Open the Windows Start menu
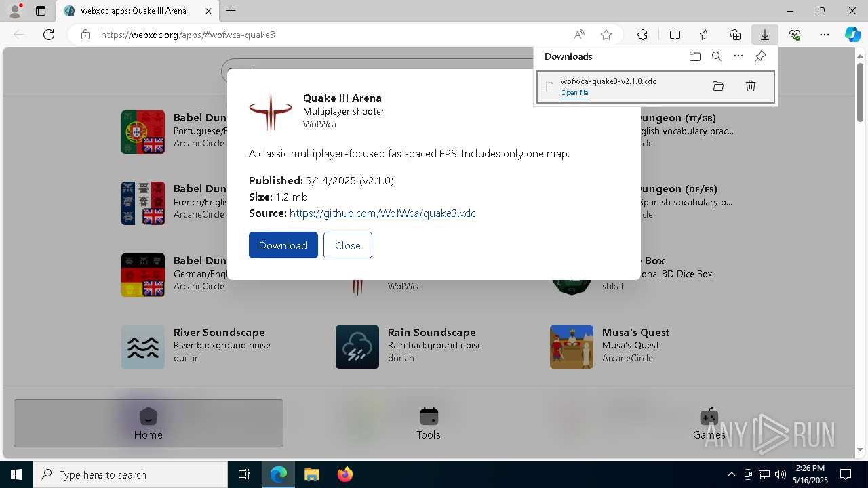The width and height of the screenshot is (868, 488). pyautogui.click(x=16, y=474)
